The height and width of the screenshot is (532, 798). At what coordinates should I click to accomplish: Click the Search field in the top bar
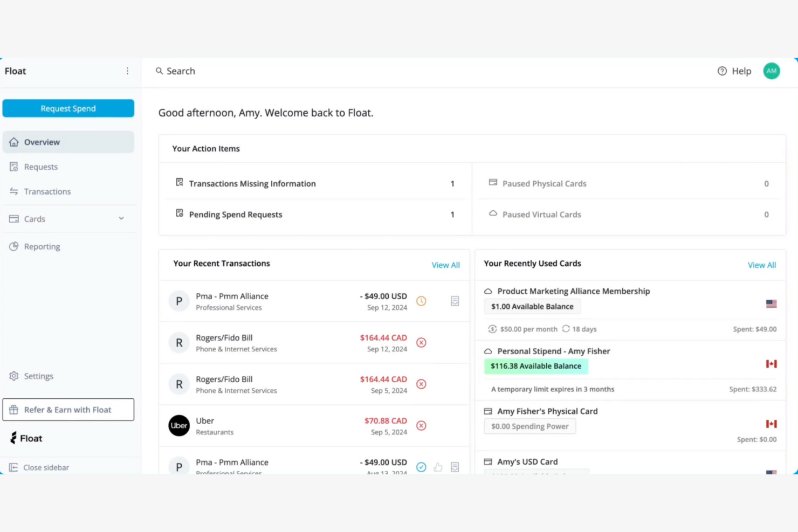point(181,71)
